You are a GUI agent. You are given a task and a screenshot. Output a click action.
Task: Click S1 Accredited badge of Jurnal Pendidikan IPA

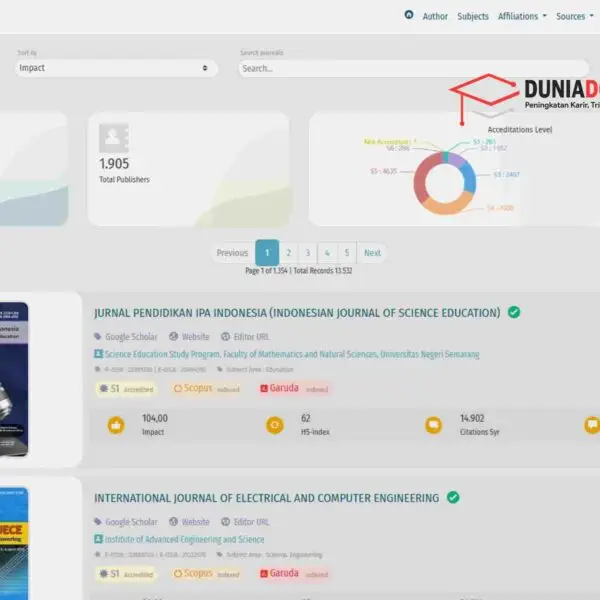(x=126, y=389)
